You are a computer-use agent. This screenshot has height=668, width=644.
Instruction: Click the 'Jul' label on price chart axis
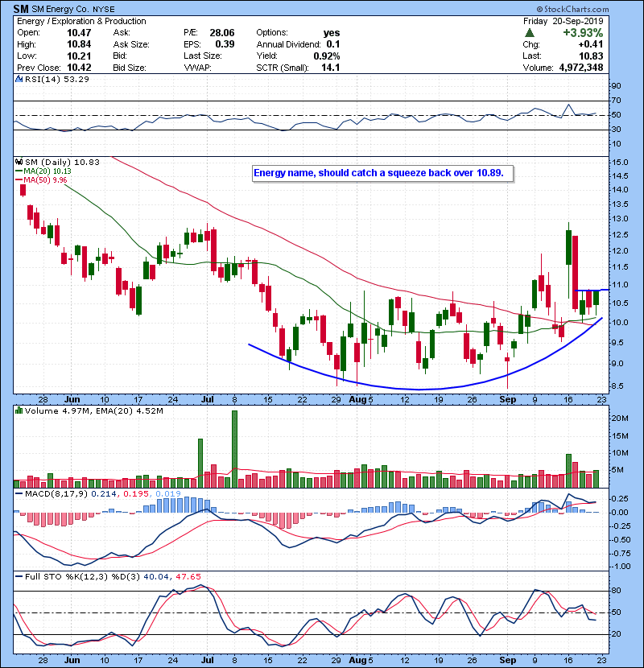click(207, 400)
